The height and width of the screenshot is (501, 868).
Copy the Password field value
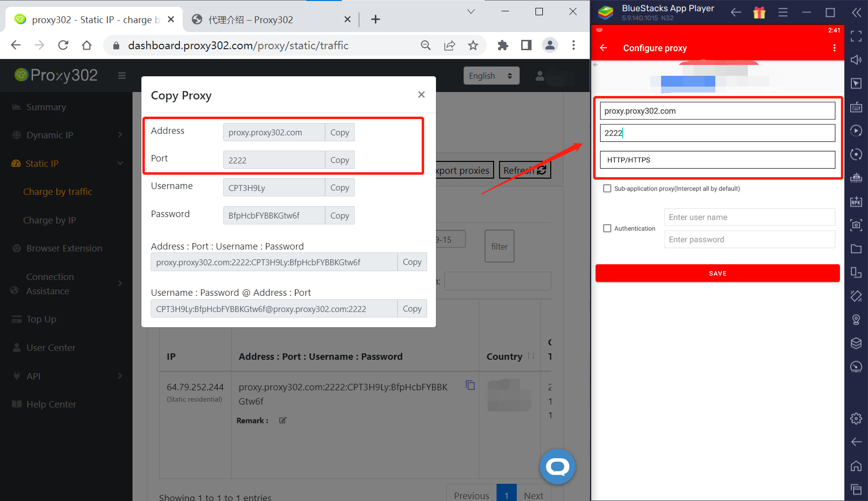coord(339,216)
